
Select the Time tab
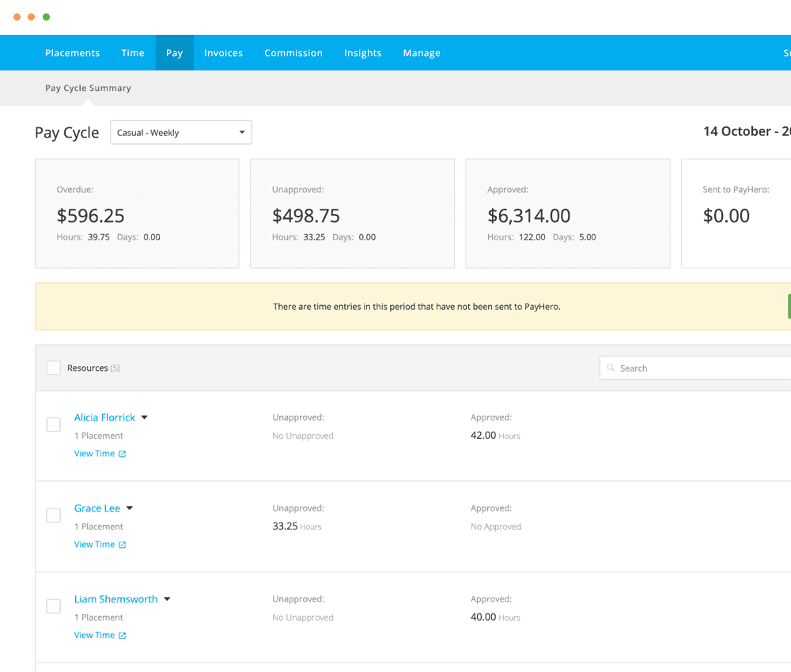pyautogui.click(x=133, y=52)
